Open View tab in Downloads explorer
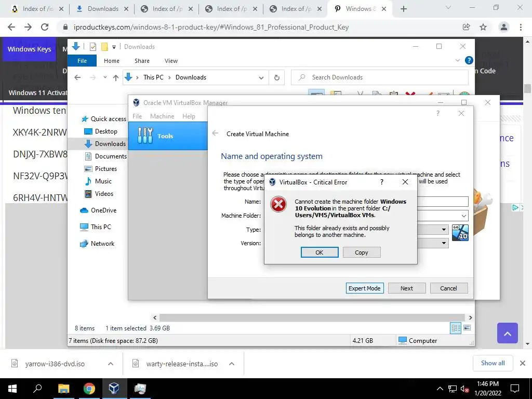The width and height of the screenshot is (532, 399). pyautogui.click(x=171, y=61)
